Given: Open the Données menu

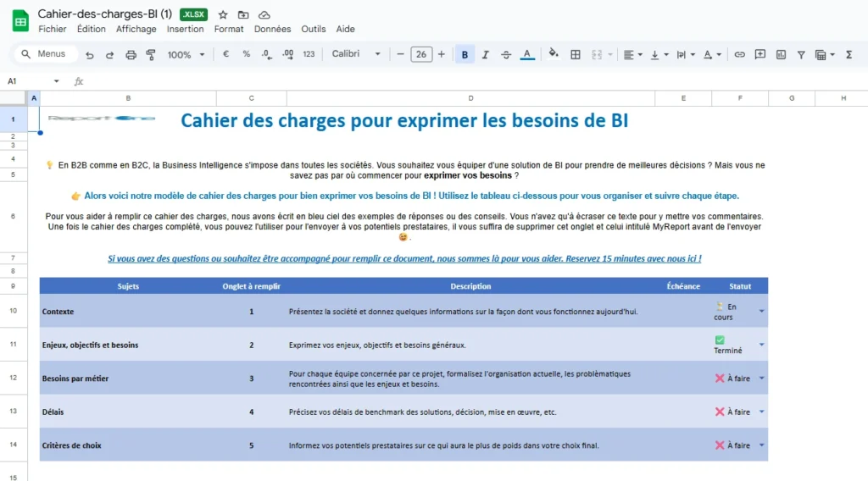Looking at the screenshot, I should [272, 29].
